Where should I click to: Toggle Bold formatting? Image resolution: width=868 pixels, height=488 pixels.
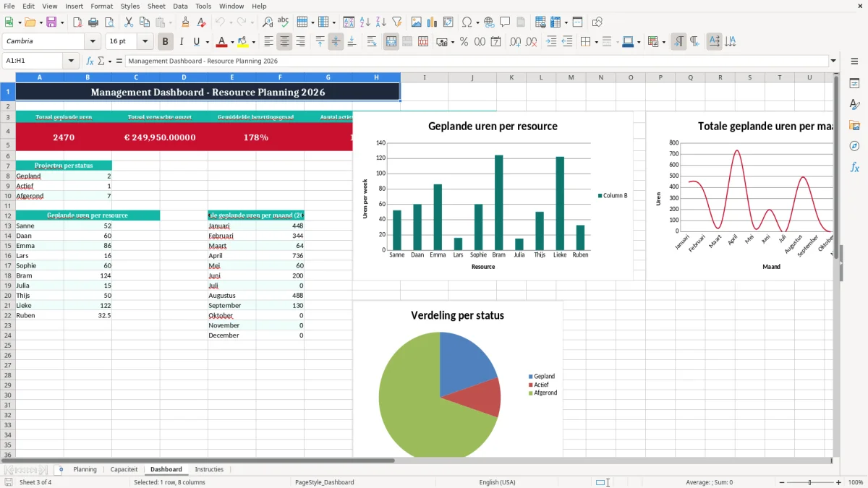[166, 42]
